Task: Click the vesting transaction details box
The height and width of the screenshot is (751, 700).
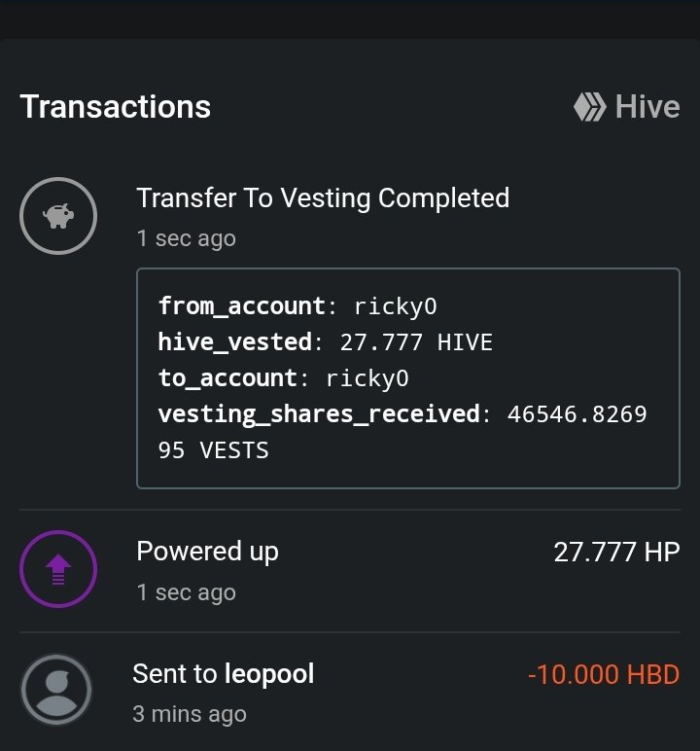Action: click(x=408, y=378)
